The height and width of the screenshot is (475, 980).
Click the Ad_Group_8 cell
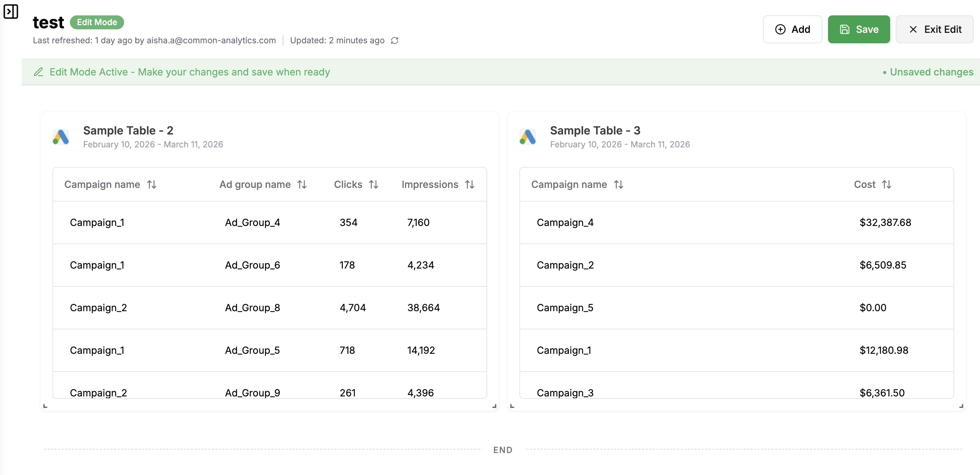(252, 308)
